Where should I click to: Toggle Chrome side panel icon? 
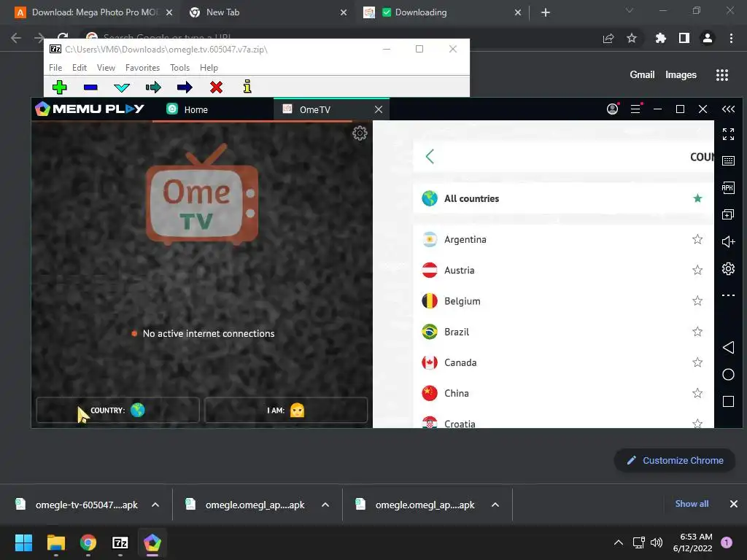tap(684, 38)
